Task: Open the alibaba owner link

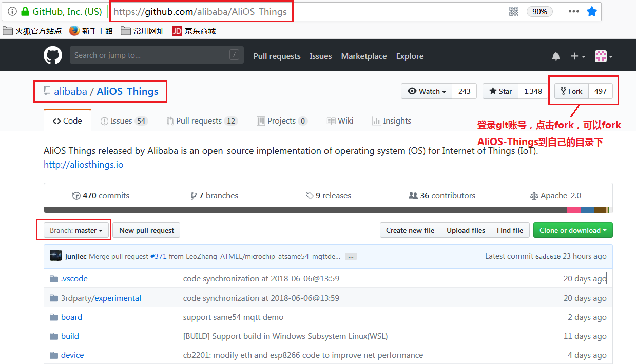Action: [70, 92]
